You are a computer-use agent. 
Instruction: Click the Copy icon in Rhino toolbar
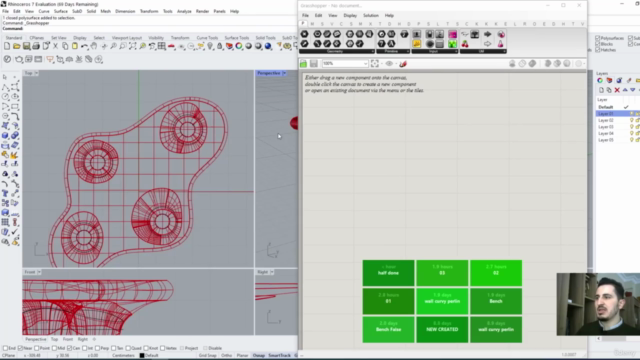click(65, 46)
